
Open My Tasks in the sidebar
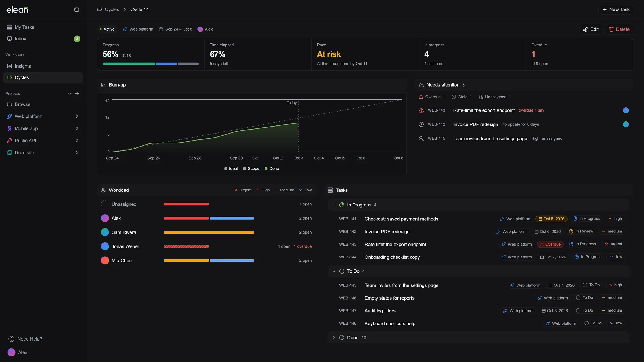(43, 27)
